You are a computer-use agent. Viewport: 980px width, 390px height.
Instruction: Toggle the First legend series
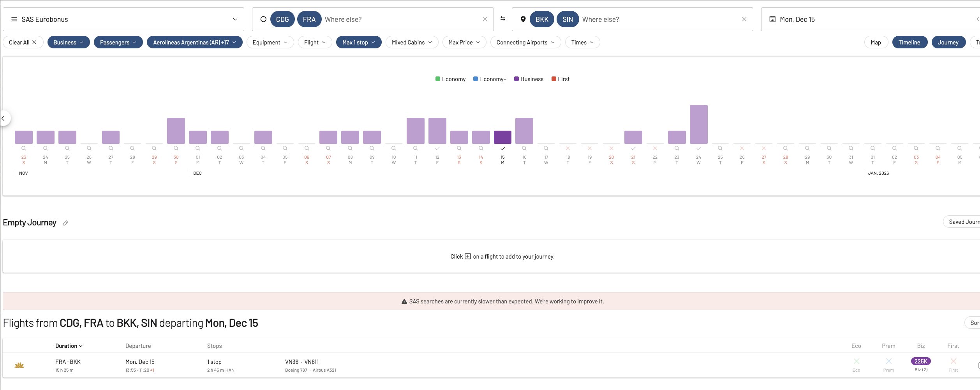pyautogui.click(x=560, y=79)
